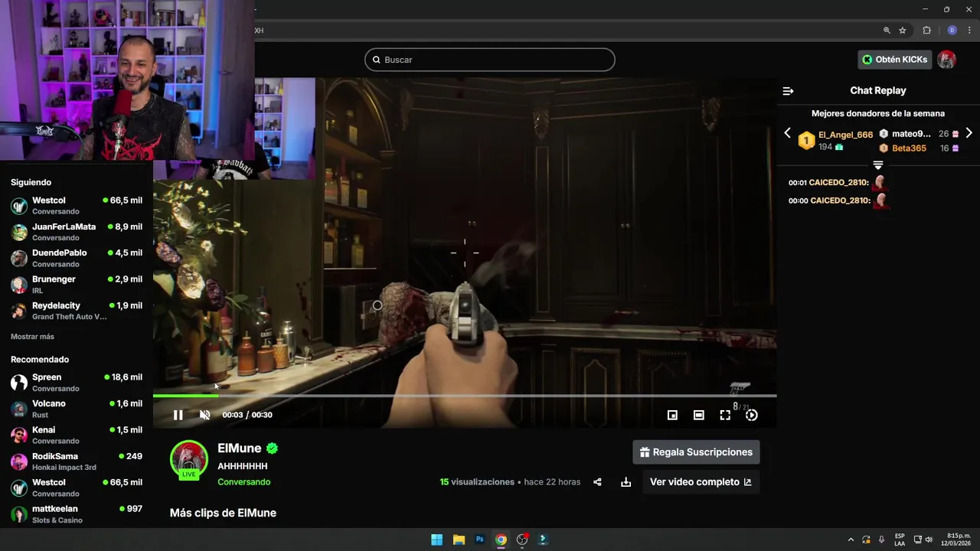Open the user profile avatar menu

pyautogui.click(x=947, y=60)
